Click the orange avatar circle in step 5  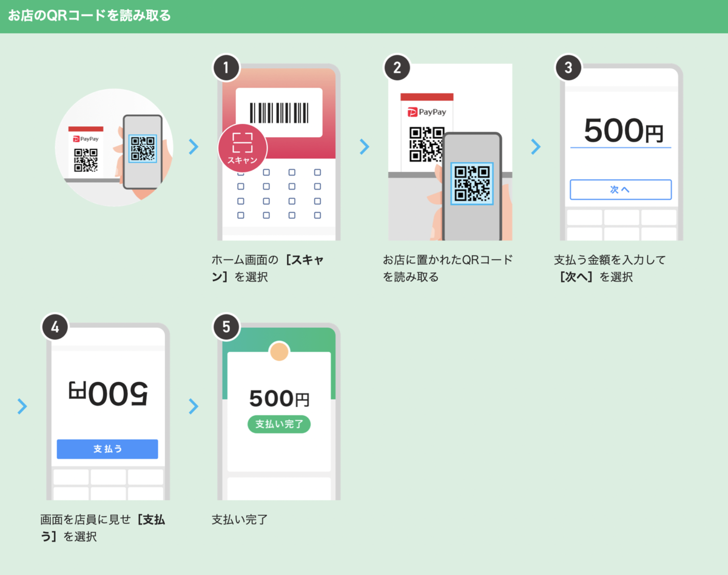pyautogui.click(x=279, y=352)
